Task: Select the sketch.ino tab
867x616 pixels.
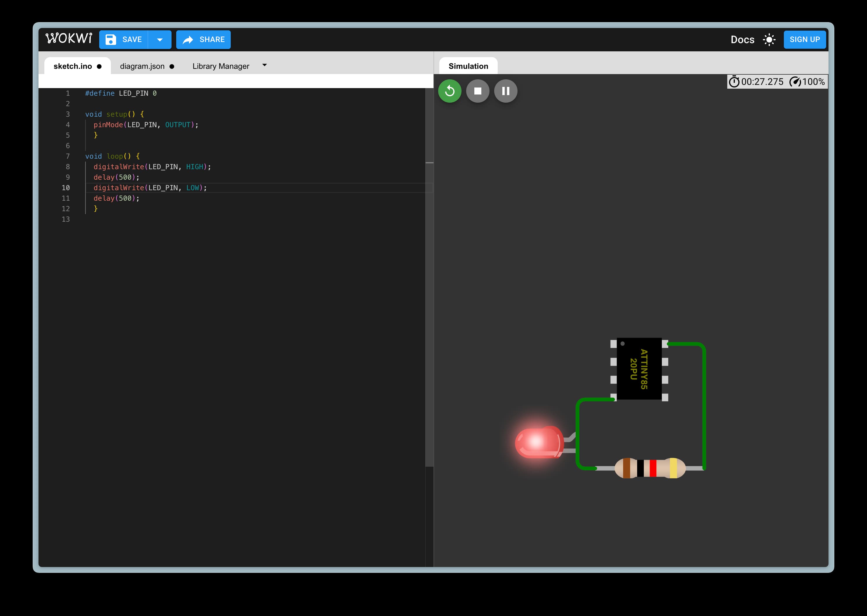Action: pos(73,66)
